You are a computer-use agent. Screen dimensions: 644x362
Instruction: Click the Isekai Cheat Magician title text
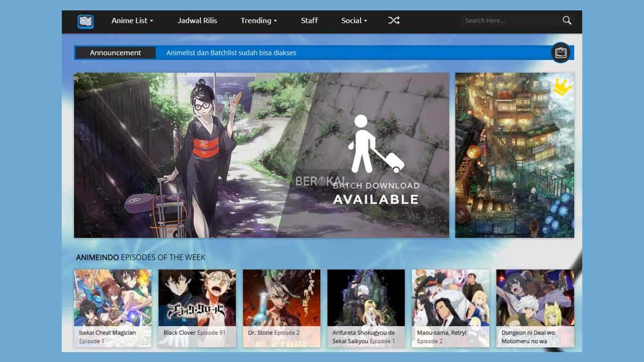coord(107,333)
